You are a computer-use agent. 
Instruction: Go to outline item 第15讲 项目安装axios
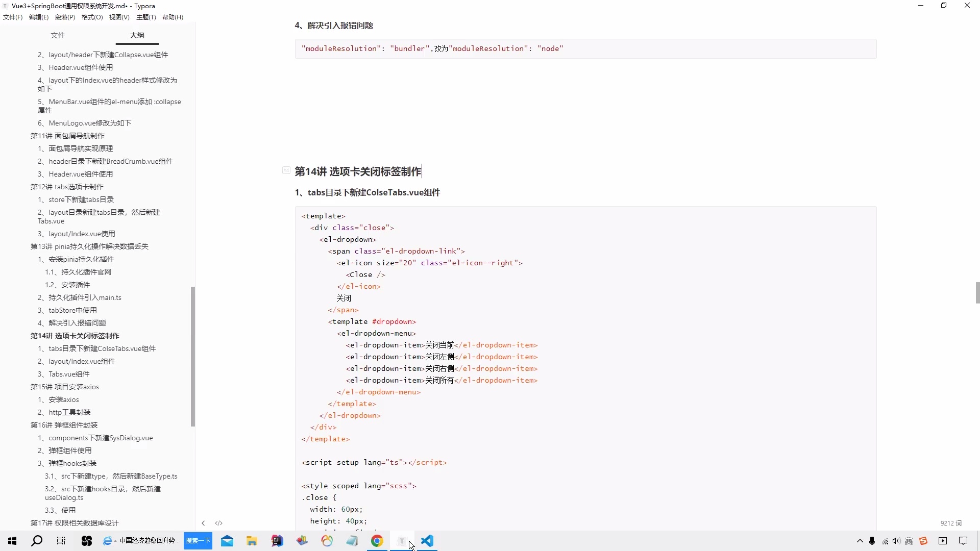click(65, 387)
